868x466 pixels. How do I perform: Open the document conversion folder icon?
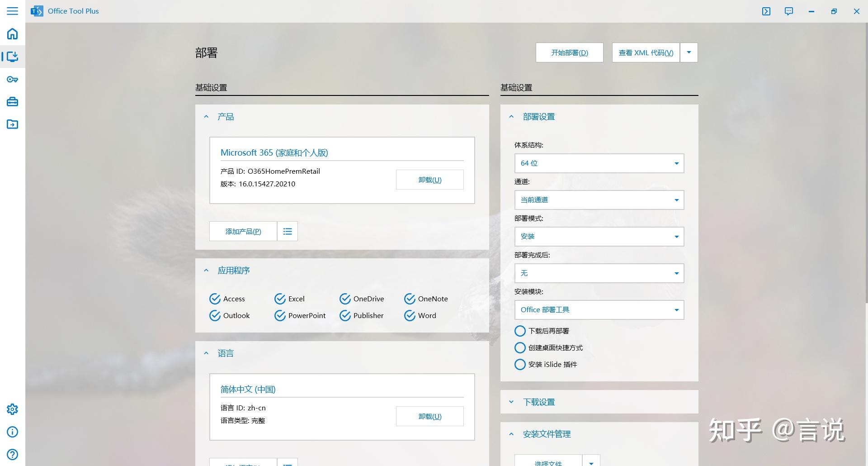click(12, 124)
